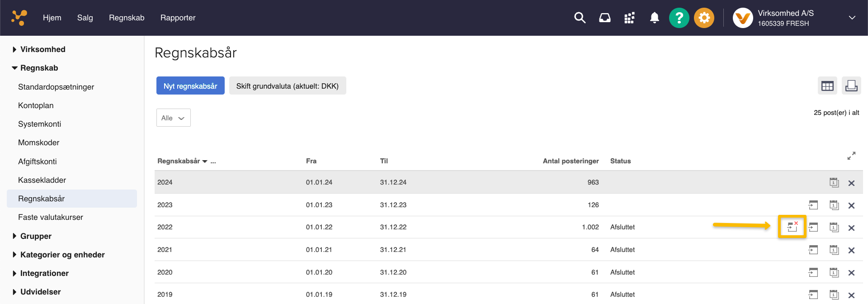Click the Nyt regnskabsår button
The height and width of the screenshot is (304, 868).
(x=190, y=86)
